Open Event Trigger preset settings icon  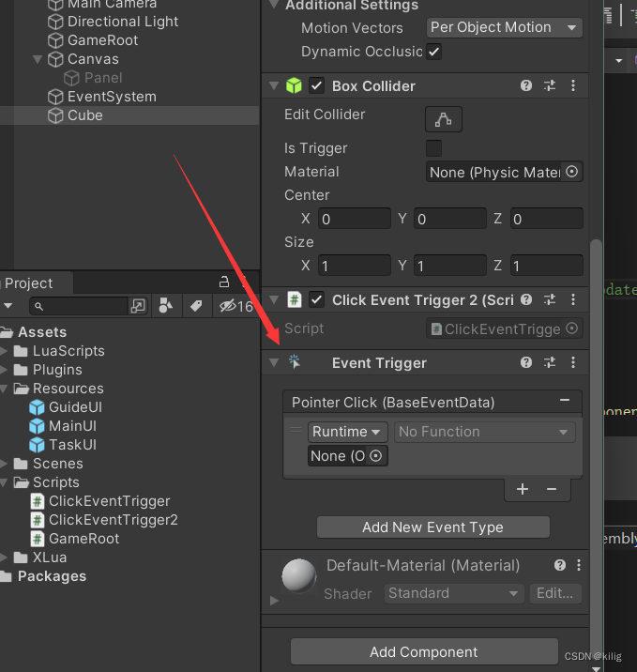click(551, 362)
